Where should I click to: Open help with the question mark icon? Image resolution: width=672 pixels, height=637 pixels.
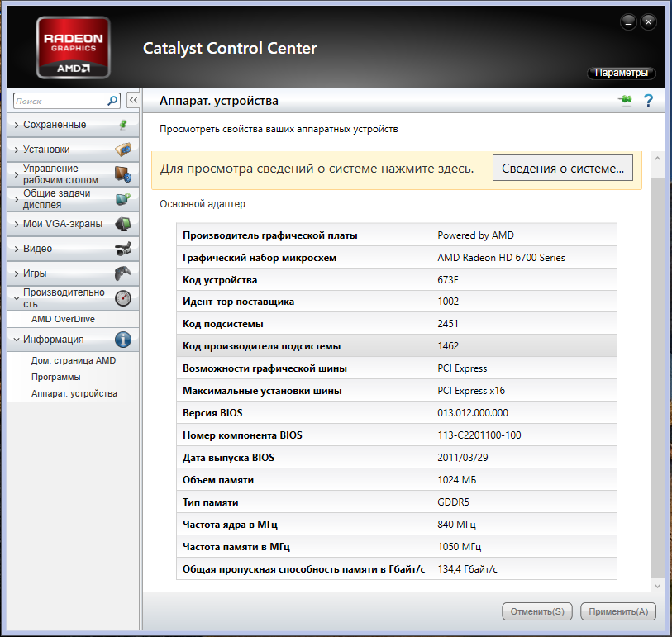pos(648,100)
